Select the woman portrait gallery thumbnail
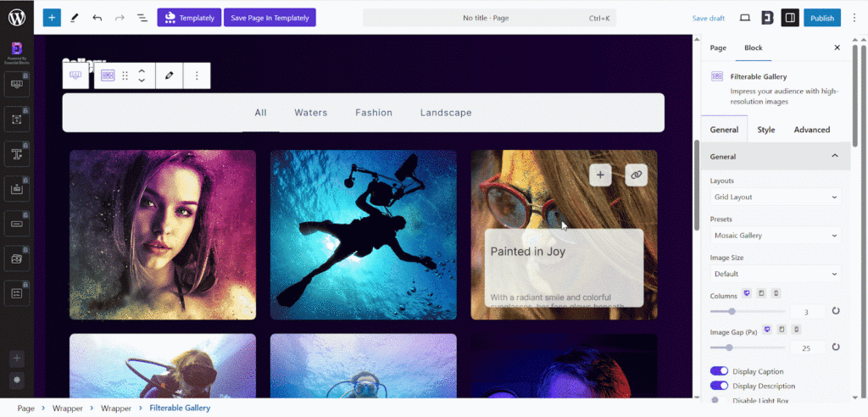This screenshot has width=868, height=417. (x=163, y=235)
